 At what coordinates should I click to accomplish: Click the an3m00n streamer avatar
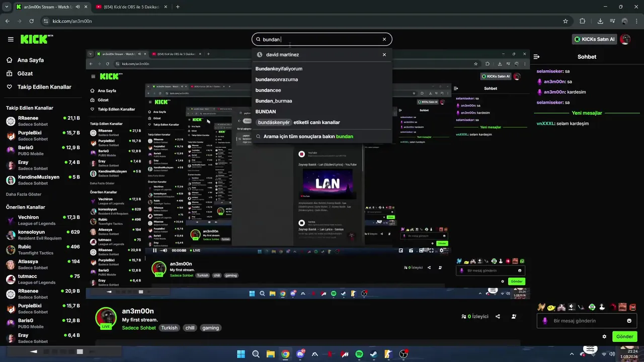pyautogui.click(x=106, y=318)
